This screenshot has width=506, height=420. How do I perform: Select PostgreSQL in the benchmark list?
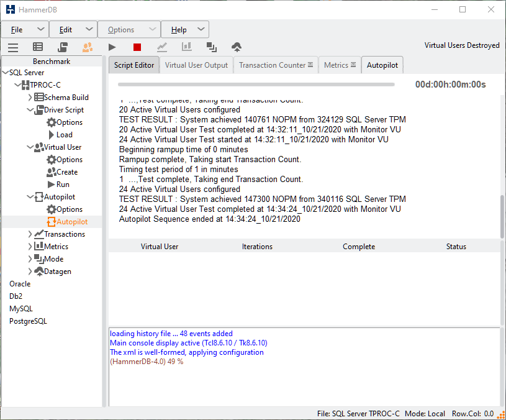tap(28, 321)
